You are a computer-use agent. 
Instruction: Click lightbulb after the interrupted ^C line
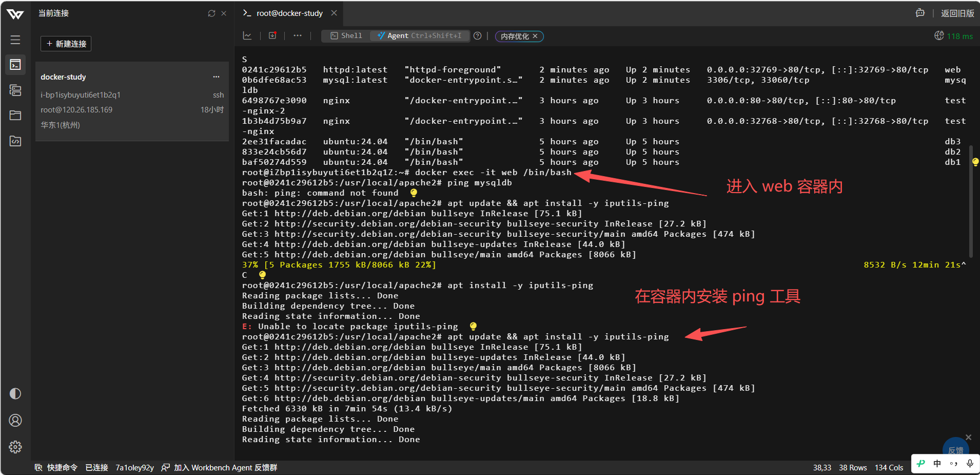coord(262,275)
